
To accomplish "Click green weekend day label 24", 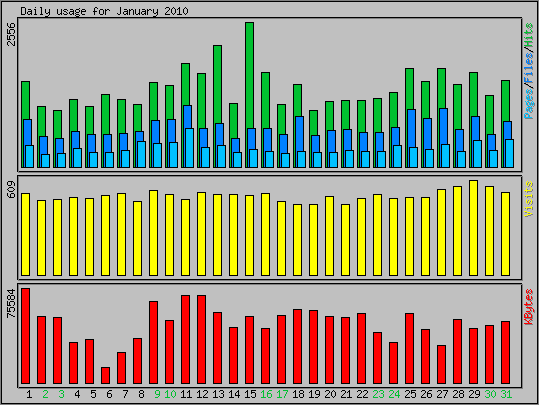I will 394,394.
